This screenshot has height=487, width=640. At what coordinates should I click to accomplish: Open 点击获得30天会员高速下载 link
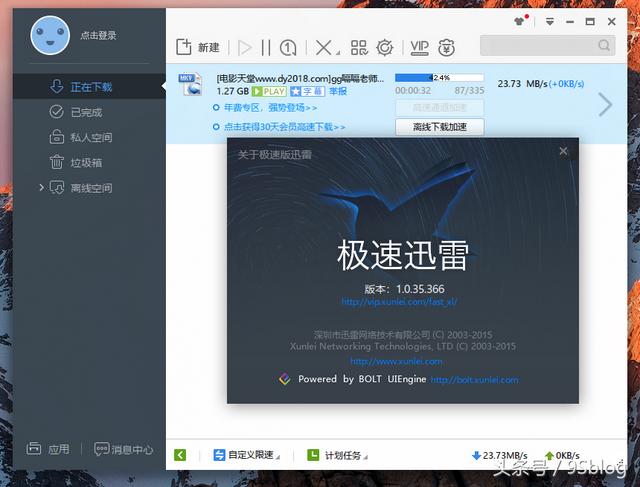point(284,127)
